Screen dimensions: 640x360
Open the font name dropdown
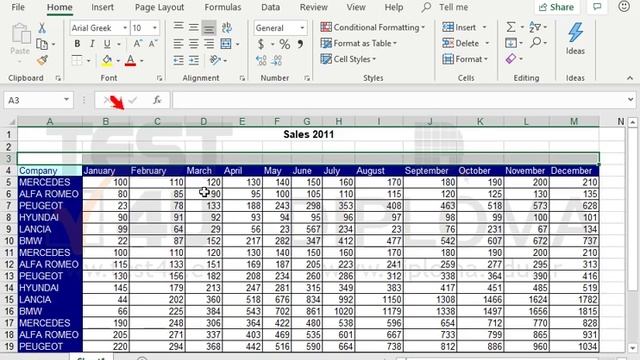pos(125,28)
